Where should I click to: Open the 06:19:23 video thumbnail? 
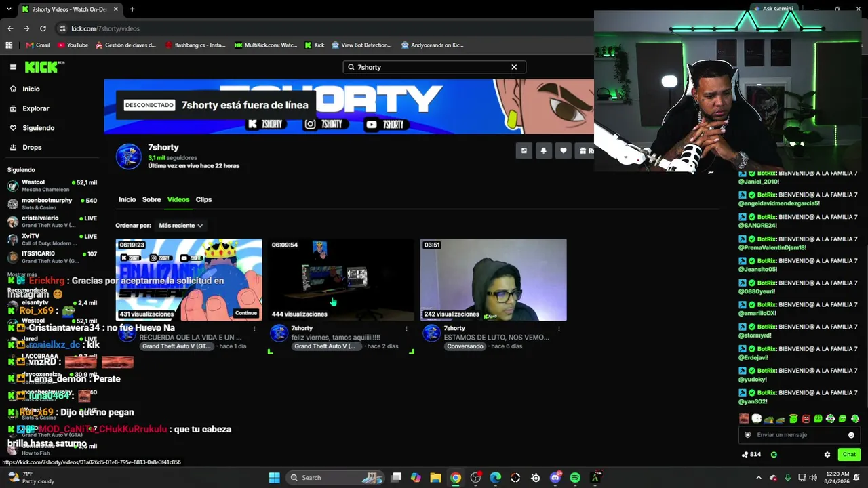tap(189, 279)
